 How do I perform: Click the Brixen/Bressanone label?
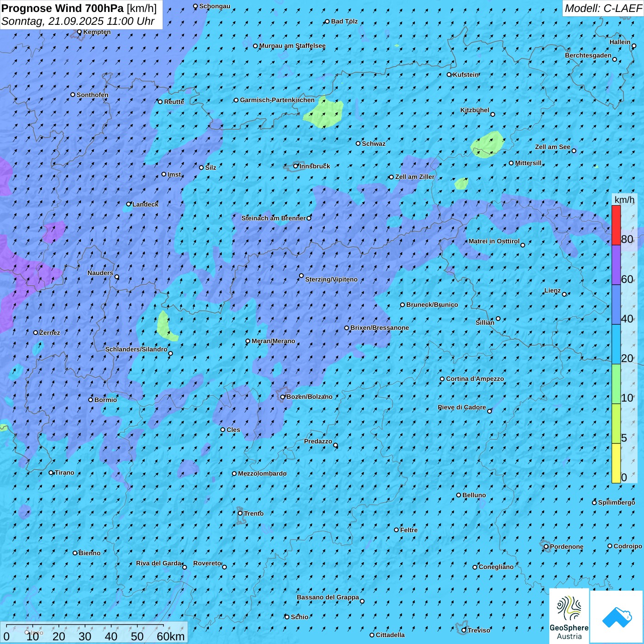click(x=380, y=328)
